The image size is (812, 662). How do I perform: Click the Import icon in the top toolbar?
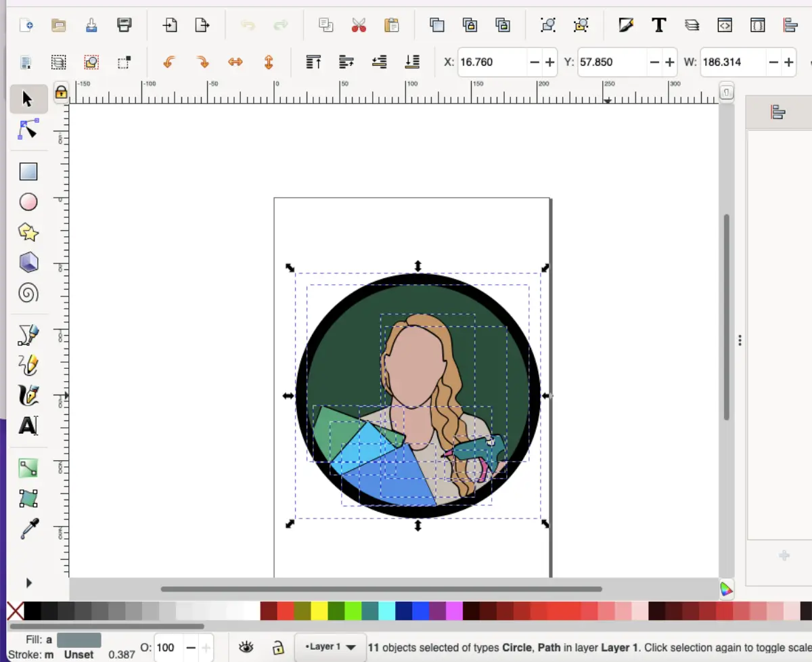point(169,26)
